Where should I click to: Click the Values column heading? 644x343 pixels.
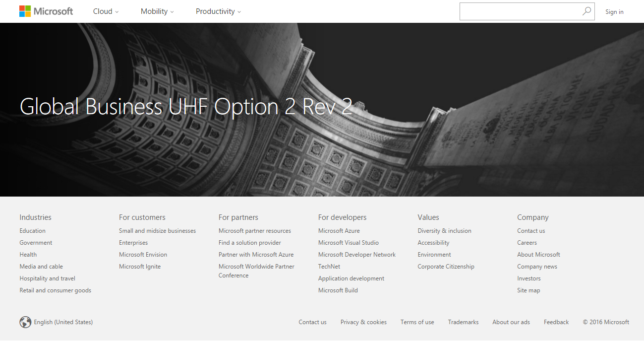point(428,217)
